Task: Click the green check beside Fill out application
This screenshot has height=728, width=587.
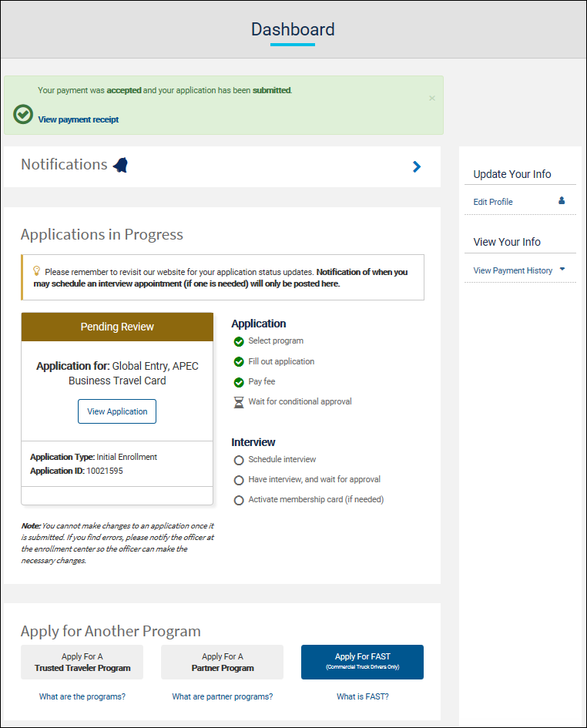Action: (239, 362)
